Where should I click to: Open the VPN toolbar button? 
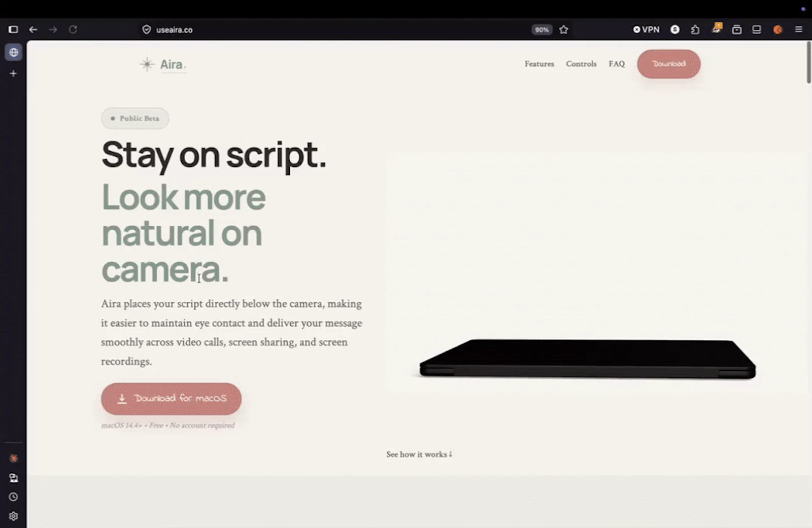646,29
